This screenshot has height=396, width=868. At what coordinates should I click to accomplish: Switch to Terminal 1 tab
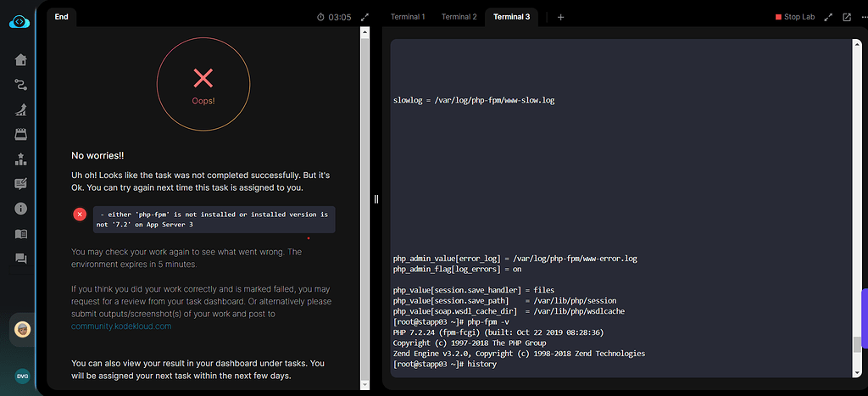pos(408,17)
